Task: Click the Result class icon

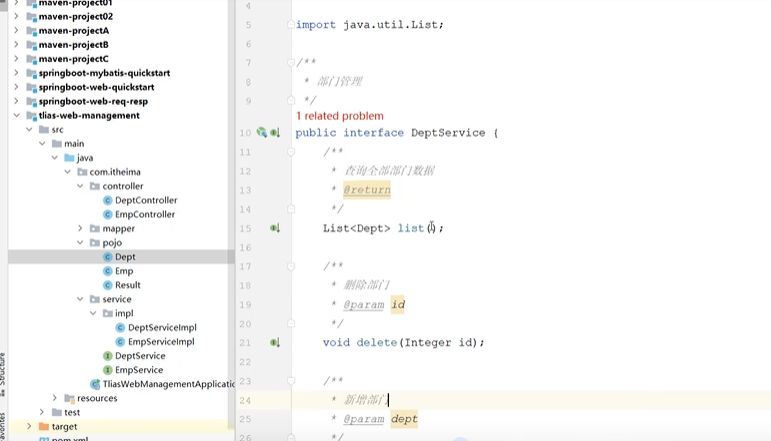Action: pos(108,286)
